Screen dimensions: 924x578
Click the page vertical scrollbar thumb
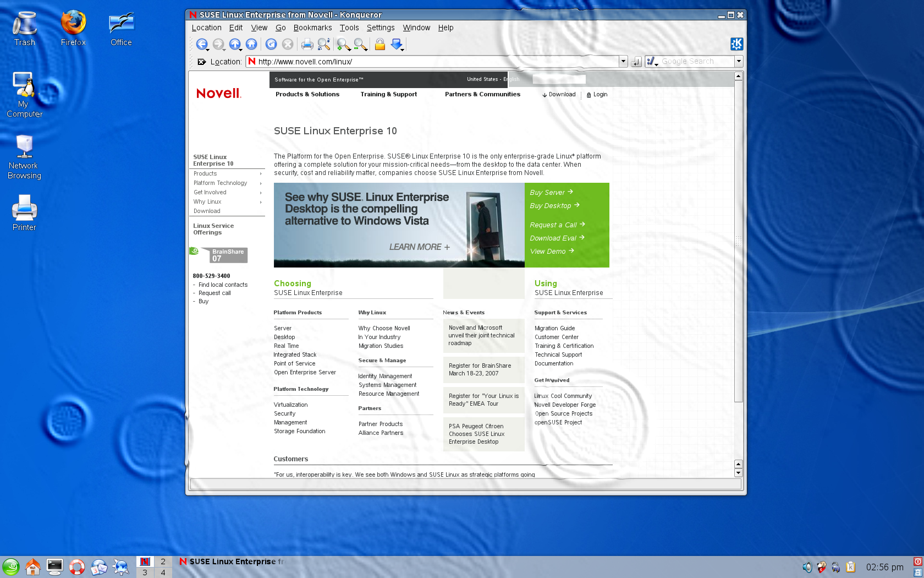739,241
